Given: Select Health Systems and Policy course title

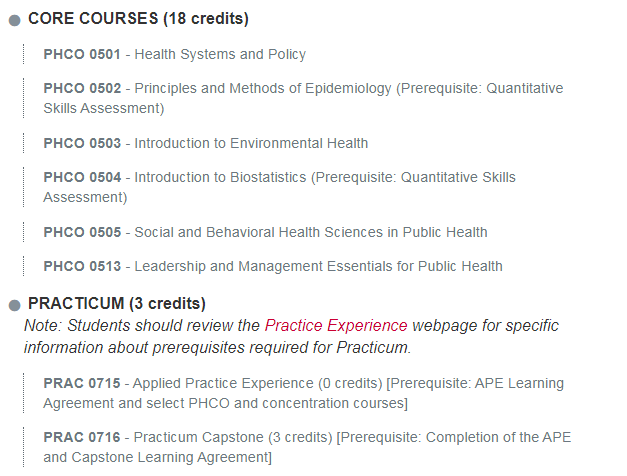Looking at the screenshot, I should [x=220, y=54].
